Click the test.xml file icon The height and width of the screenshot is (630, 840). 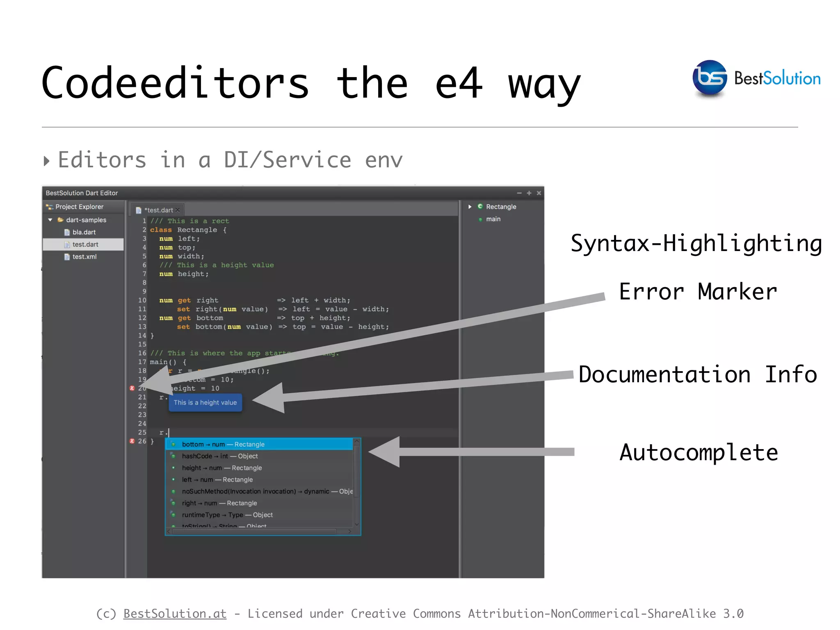[x=67, y=257]
